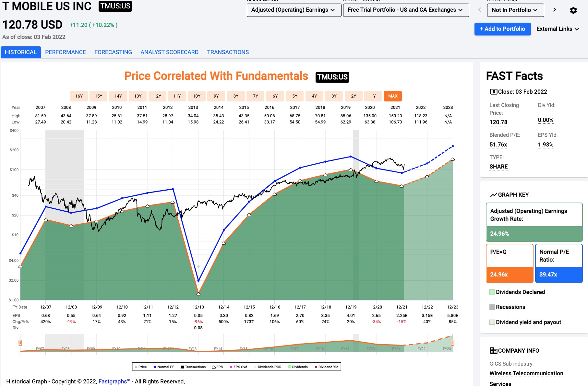The width and height of the screenshot is (588, 386).
Task: Expand External Links menu
Action: click(x=558, y=29)
